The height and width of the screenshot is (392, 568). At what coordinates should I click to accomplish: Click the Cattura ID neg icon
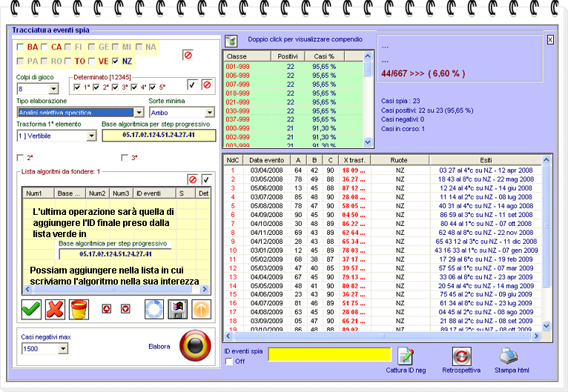405,356
